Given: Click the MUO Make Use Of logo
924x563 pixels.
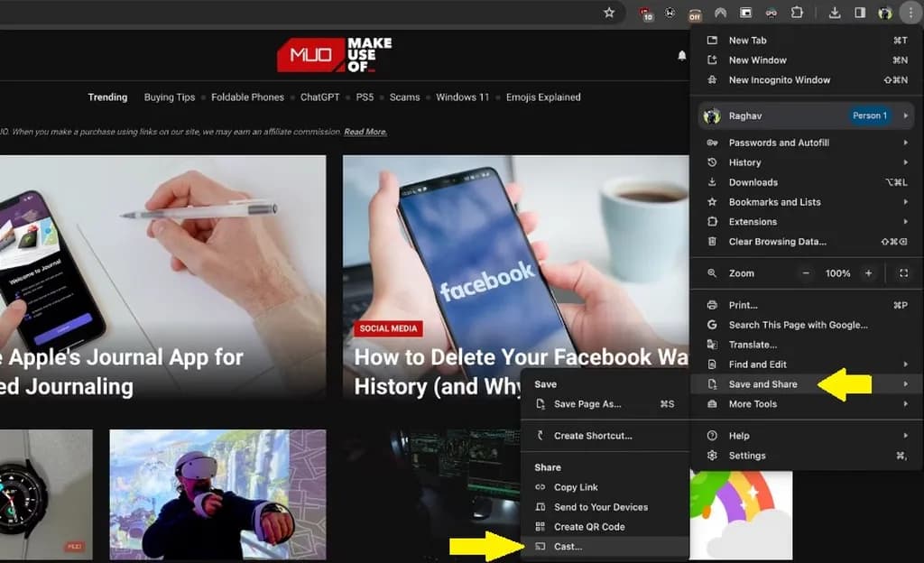Looking at the screenshot, I should [334, 55].
